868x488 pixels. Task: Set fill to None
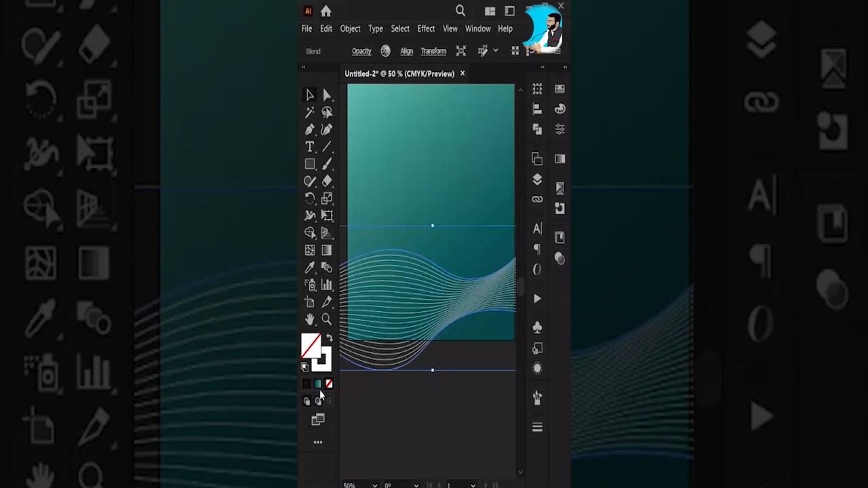(329, 384)
